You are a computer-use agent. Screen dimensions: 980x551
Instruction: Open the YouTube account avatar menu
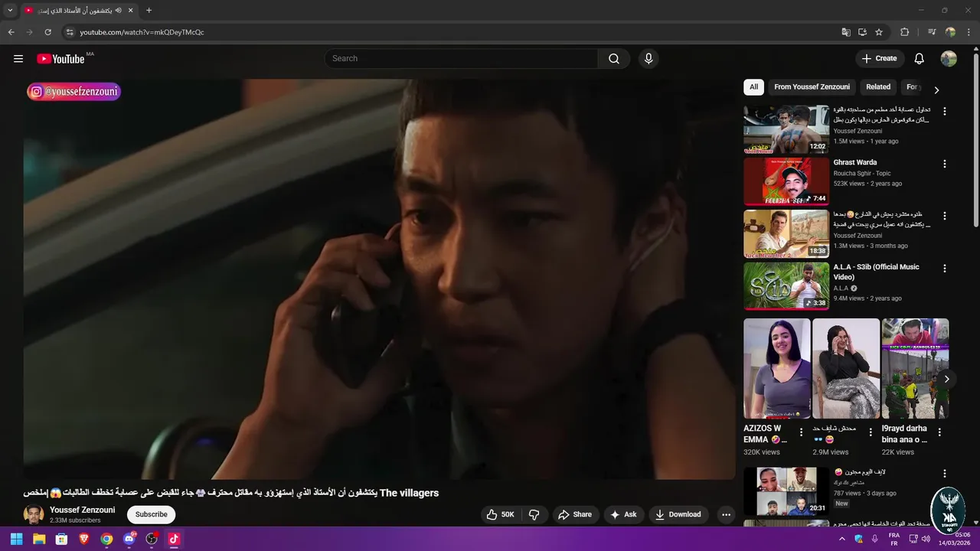[x=949, y=59]
